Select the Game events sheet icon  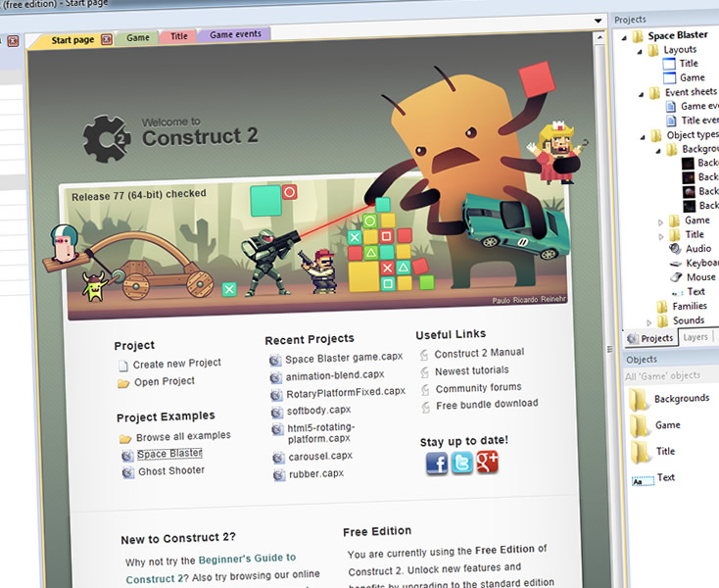point(671,107)
